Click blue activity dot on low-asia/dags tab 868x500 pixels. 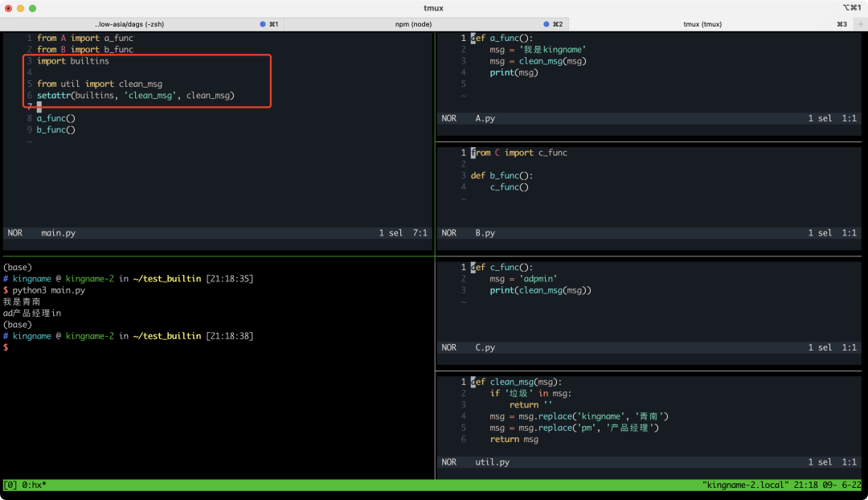coord(263,24)
